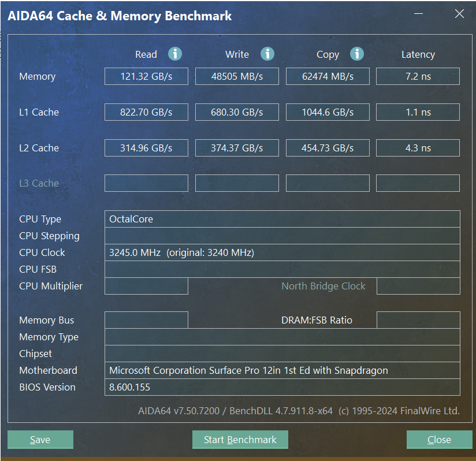The height and width of the screenshot is (461, 476).
Task: Close the window with the X icon
Action: click(x=459, y=14)
